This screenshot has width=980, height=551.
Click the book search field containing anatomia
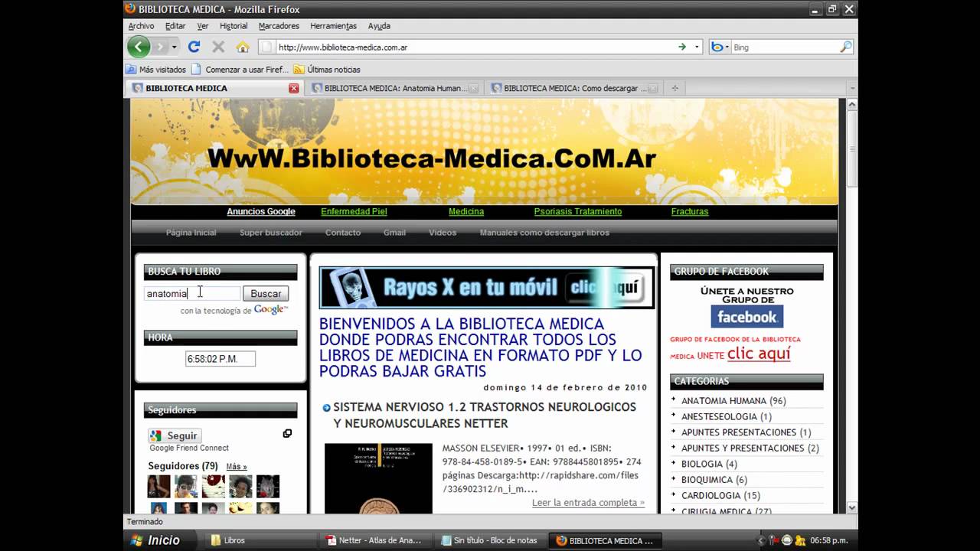point(192,294)
